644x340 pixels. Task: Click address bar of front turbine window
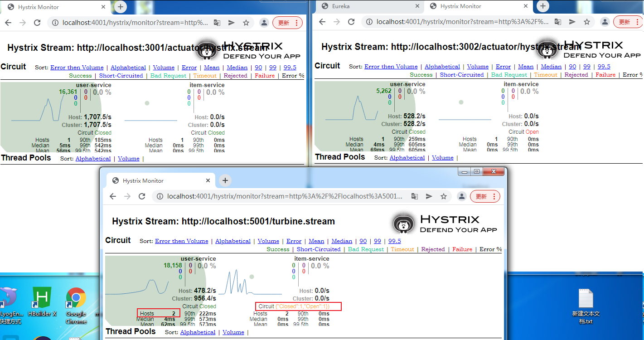click(x=285, y=196)
